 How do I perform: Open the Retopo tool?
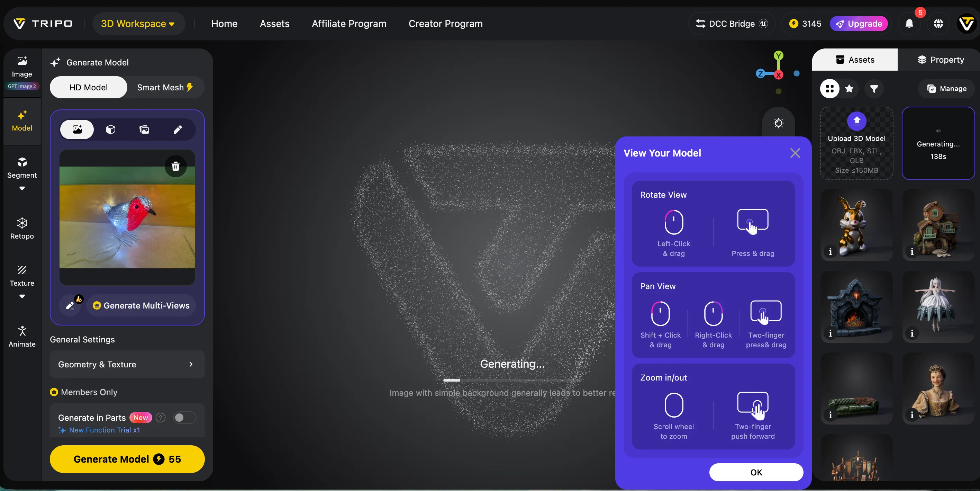tap(22, 229)
